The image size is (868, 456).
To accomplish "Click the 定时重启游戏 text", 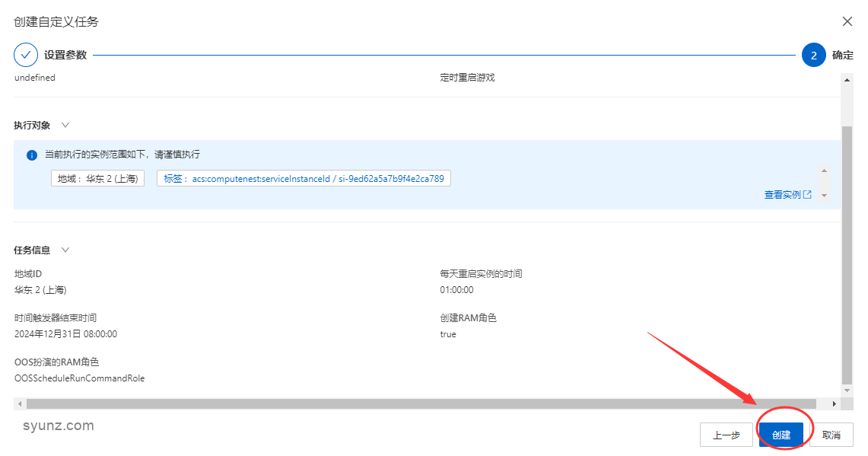I will [x=467, y=78].
